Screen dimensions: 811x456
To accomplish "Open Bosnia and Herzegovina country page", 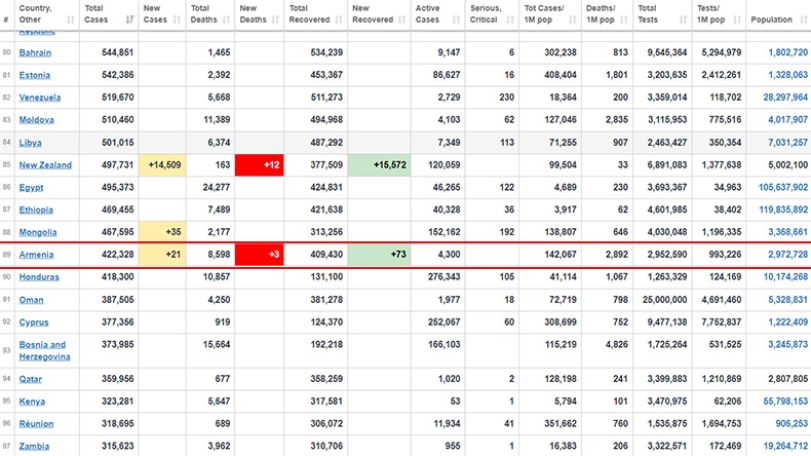I will [44, 351].
